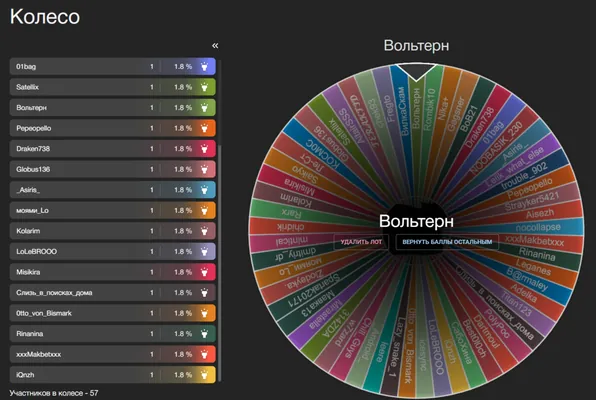Click the 1.8 % value for Kolarim
The height and width of the screenshot is (400, 596).
[183, 231]
